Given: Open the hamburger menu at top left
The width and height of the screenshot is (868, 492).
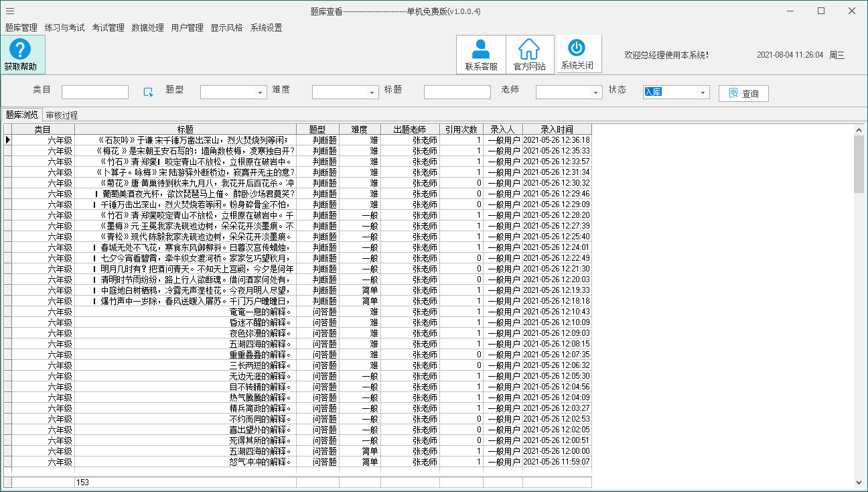Looking at the screenshot, I should coord(10,11).
